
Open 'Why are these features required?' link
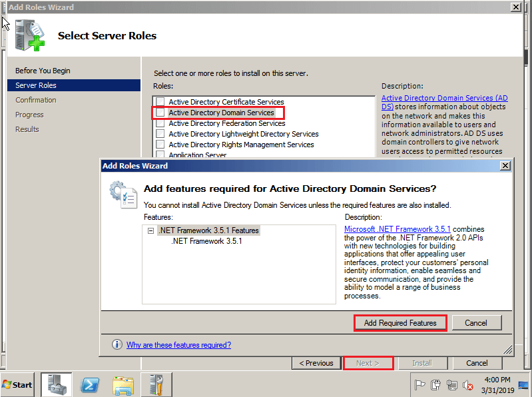[x=179, y=345]
